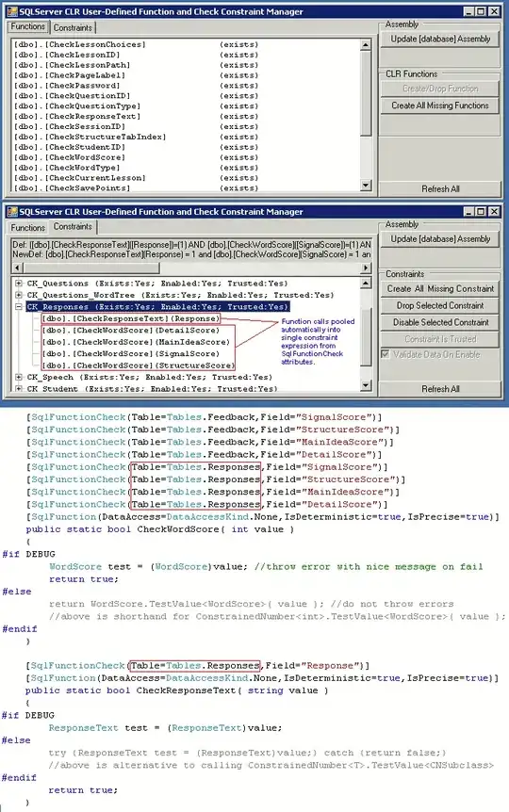Switch to Functions tab in the bottom window
The height and width of the screenshot is (812, 509).
pyautogui.click(x=28, y=227)
